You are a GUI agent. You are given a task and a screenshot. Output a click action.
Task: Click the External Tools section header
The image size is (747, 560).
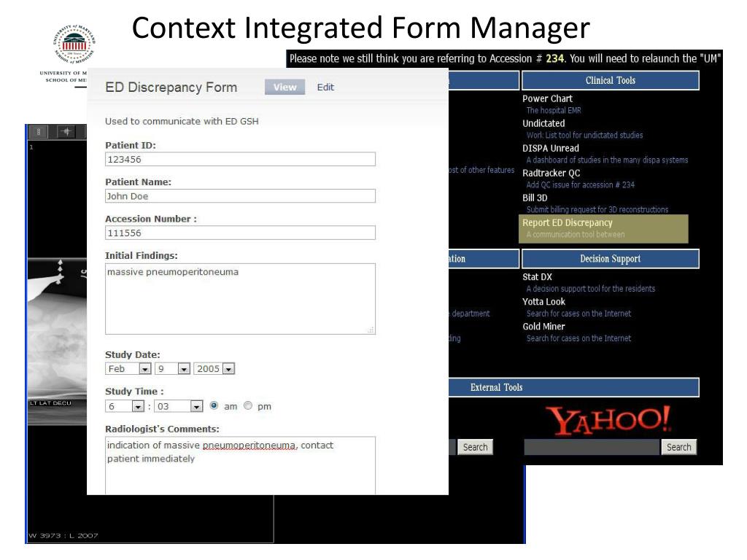573,387
